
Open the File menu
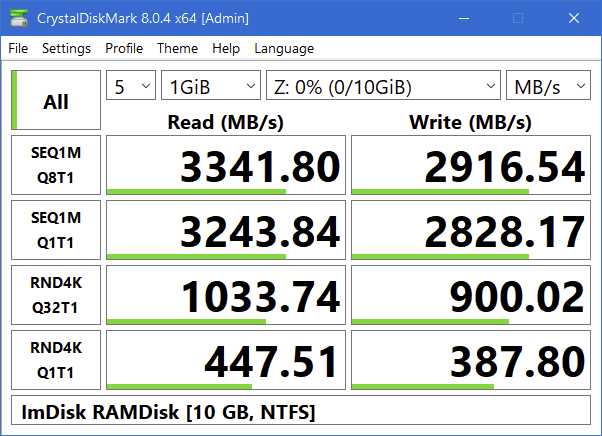click(x=18, y=48)
